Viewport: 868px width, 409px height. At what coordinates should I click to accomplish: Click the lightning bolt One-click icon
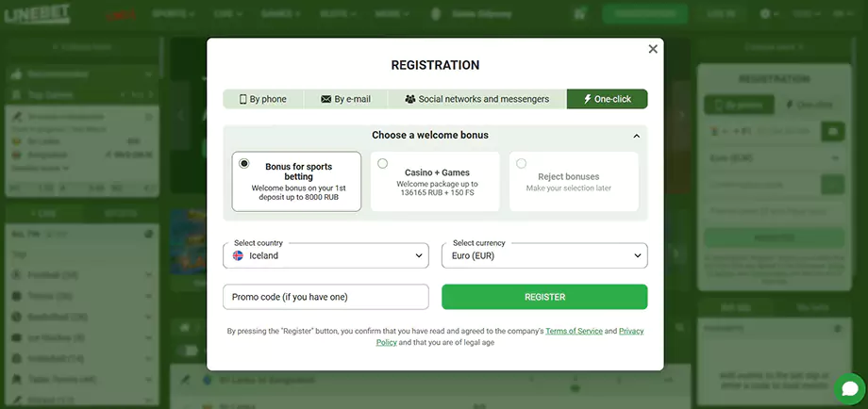pos(588,99)
